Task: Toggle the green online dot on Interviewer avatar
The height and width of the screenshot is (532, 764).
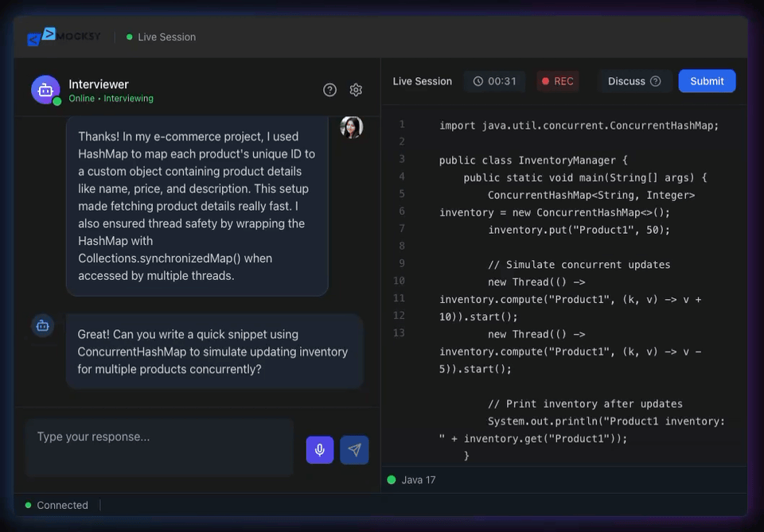Action: click(x=57, y=101)
